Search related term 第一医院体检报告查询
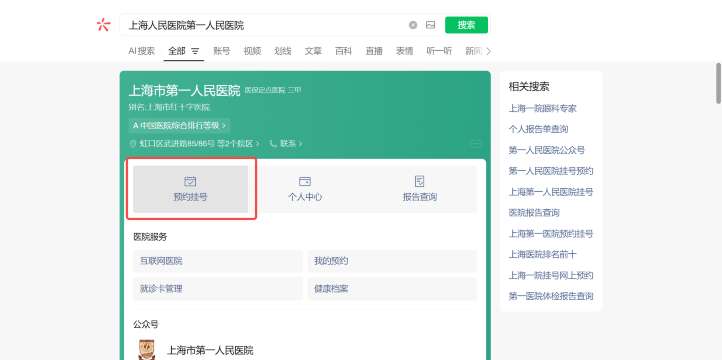 pyautogui.click(x=551, y=296)
